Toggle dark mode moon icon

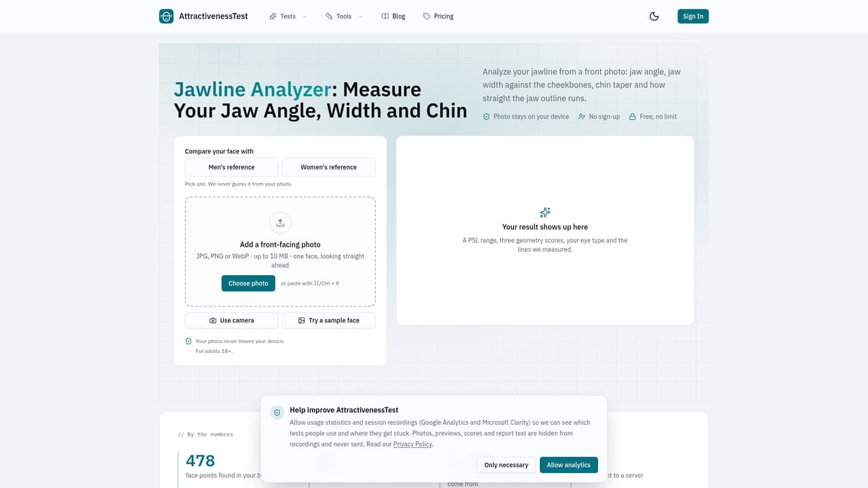[654, 16]
